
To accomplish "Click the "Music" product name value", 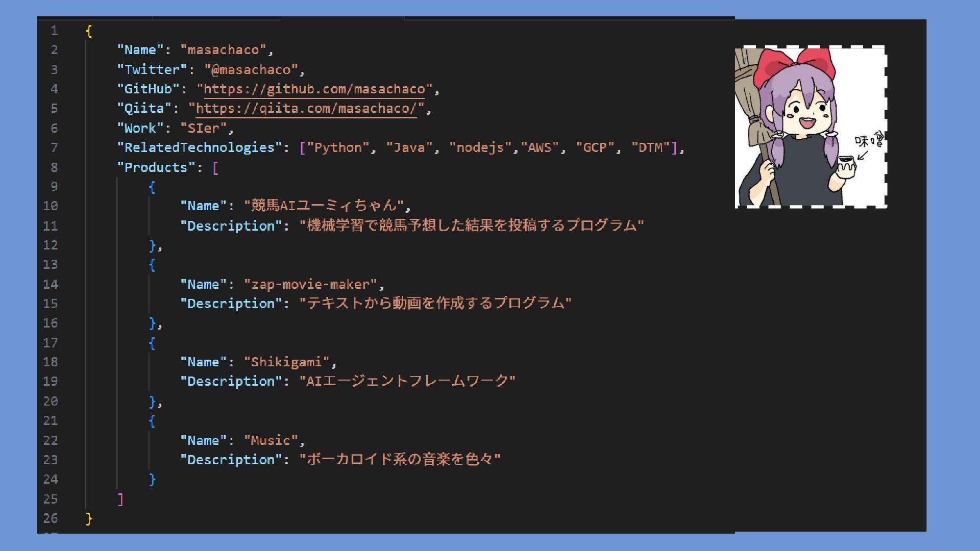I will (271, 441).
